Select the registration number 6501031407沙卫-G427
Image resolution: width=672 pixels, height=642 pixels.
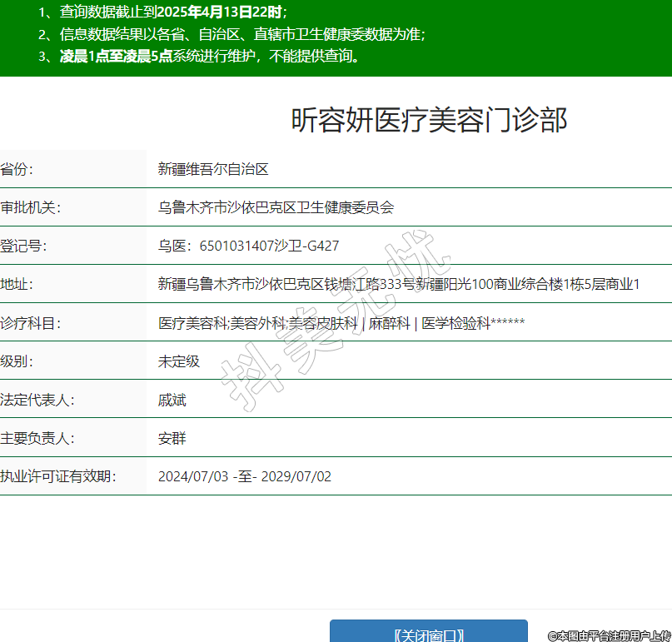click(249, 246)
